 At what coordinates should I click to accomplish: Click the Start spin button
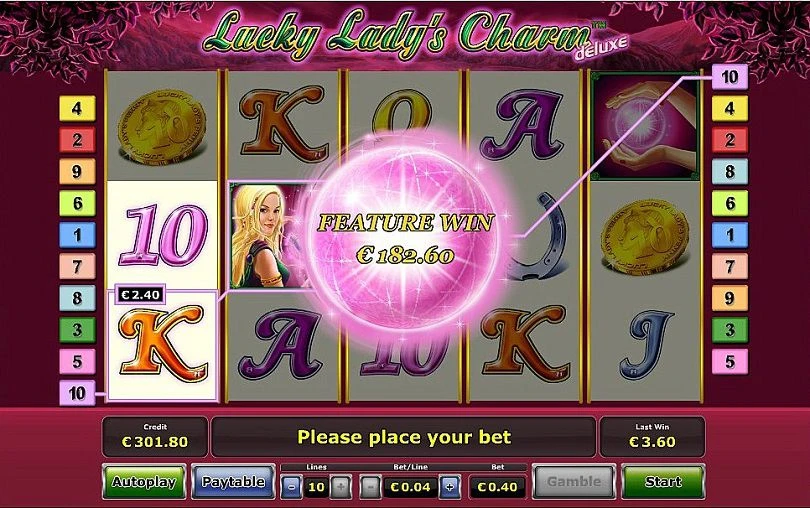coord(663,482)
